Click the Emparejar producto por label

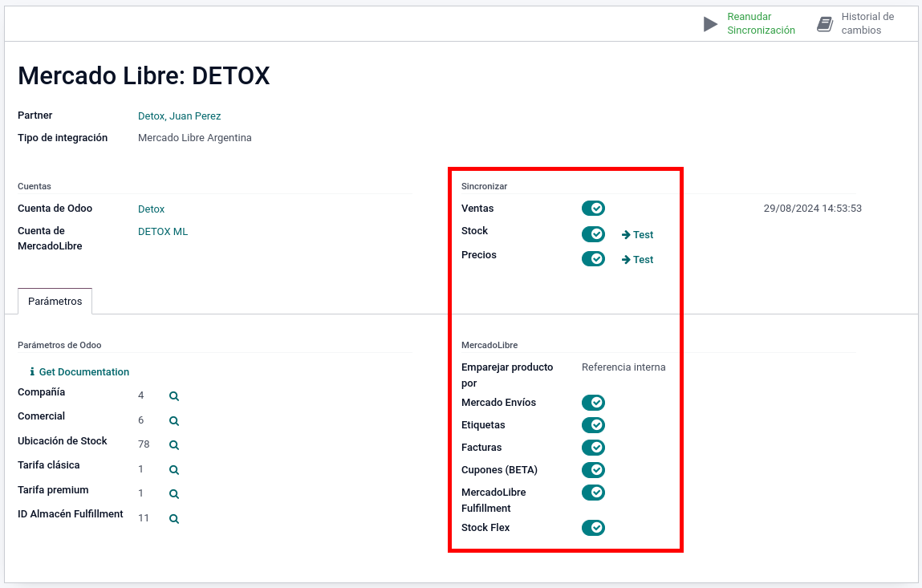pyautogui.click(x=507, y=375)
